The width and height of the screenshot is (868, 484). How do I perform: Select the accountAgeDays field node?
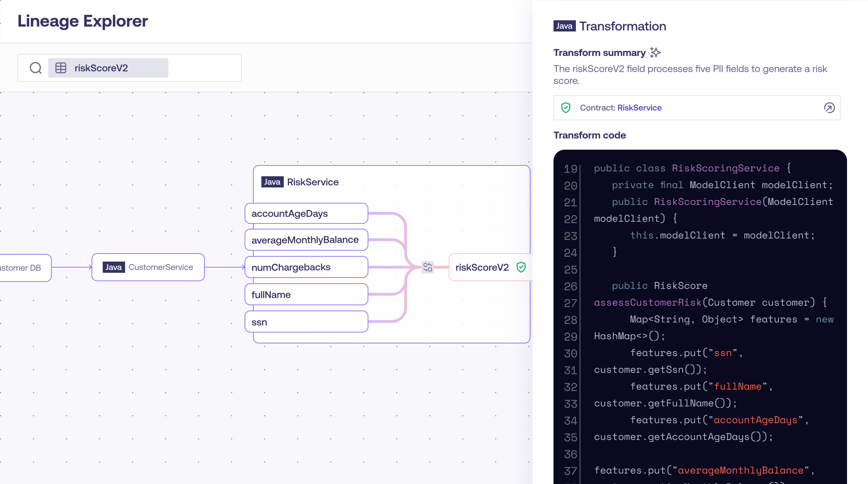(x=306, y=213)
